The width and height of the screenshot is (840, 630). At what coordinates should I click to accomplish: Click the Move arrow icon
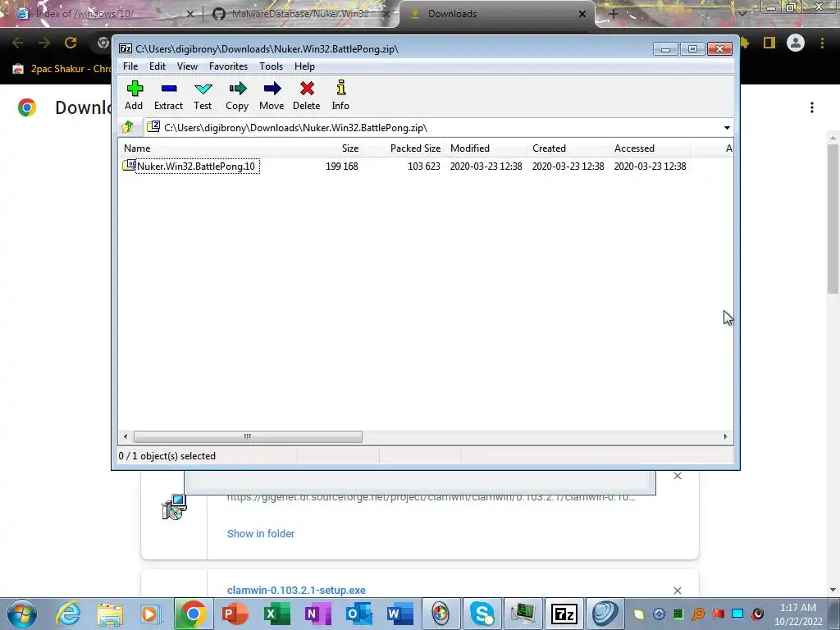point(272,89)
